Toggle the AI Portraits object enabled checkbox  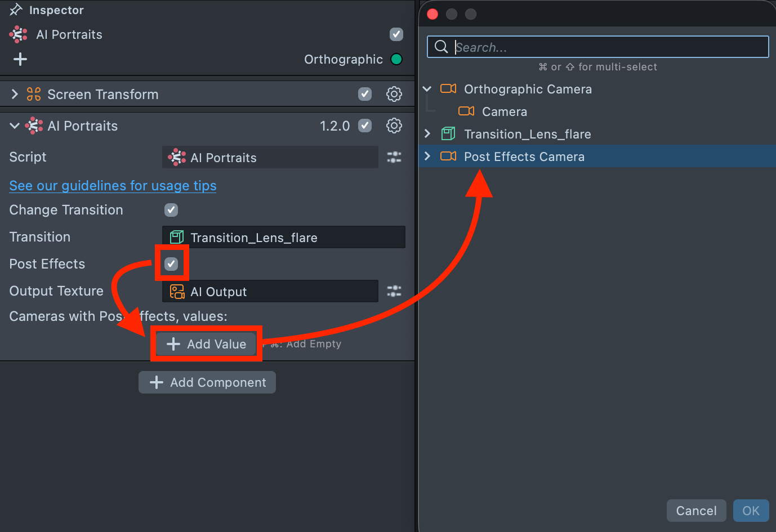(x=396, y=34)
